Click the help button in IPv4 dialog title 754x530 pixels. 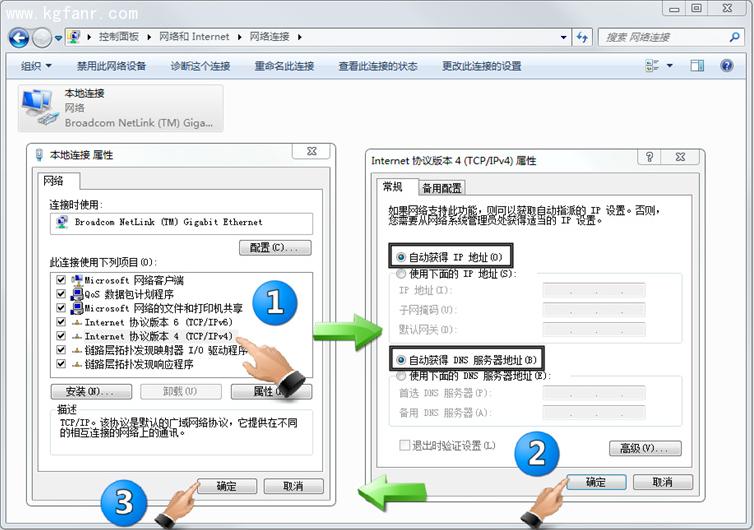tap(650, 158)
